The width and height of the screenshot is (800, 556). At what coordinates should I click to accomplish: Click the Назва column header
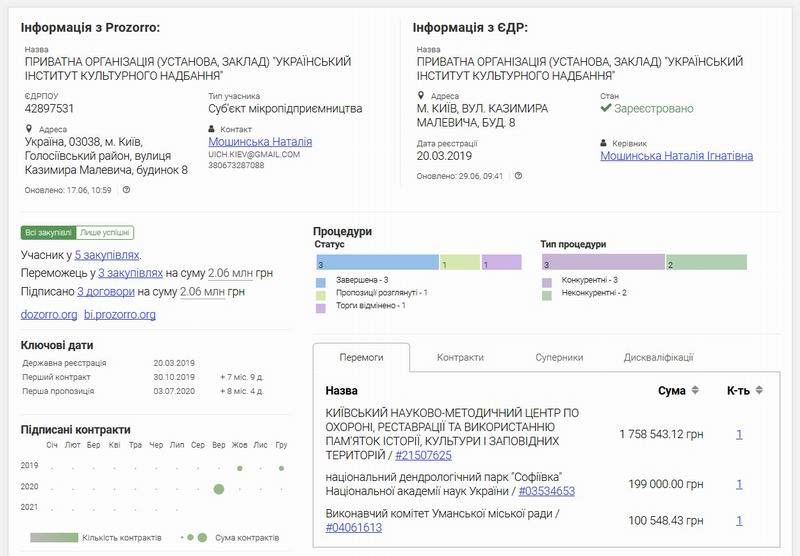341,391
